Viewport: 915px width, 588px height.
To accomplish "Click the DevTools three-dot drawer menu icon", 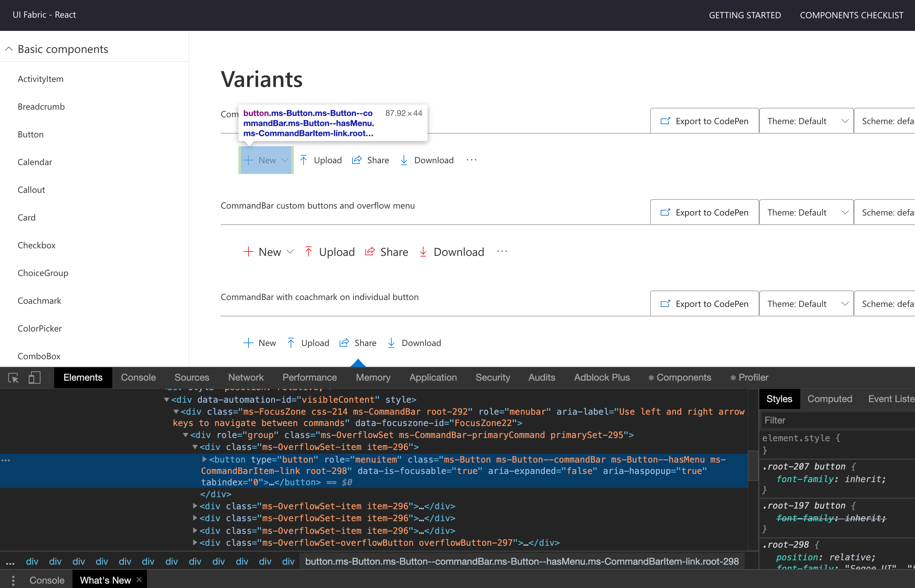I will pyautogui.click(x=13, y=580).
